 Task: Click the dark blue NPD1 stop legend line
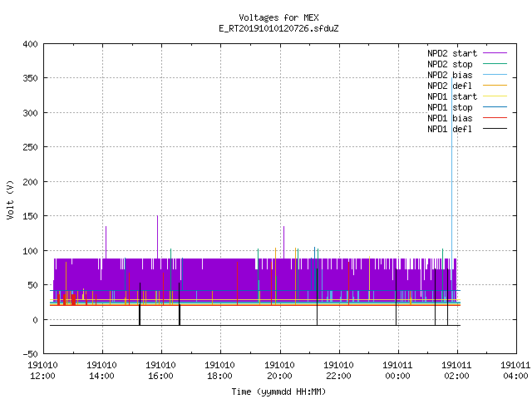pyautogui.click(x=495, y=107)
